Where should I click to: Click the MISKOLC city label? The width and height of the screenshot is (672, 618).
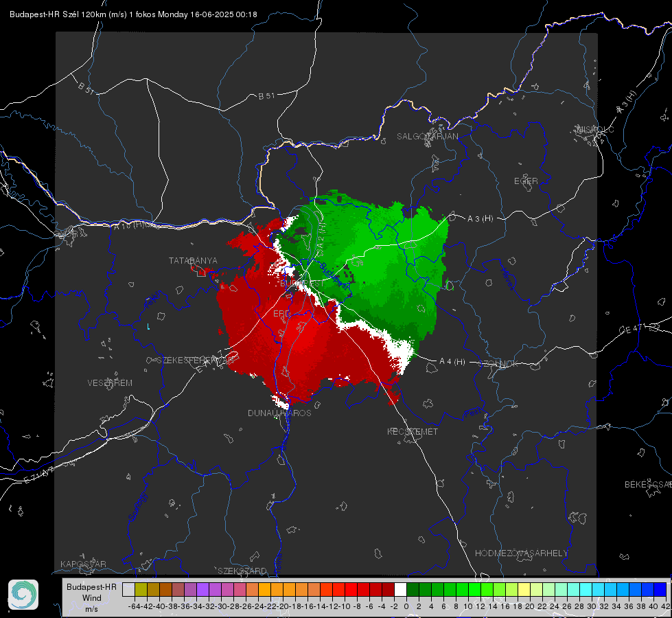click(x=595, y=129)
